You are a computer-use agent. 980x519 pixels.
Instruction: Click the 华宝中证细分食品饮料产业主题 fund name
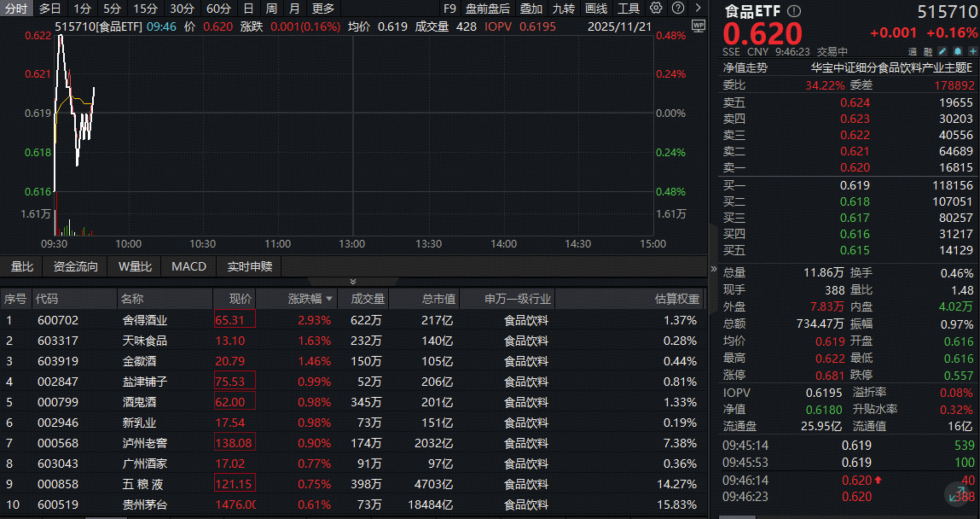click(892, 67)
